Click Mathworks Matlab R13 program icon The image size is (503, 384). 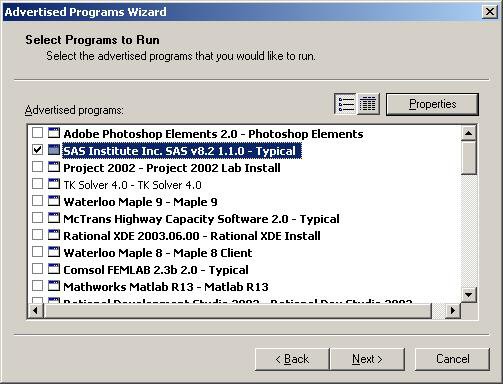54,286
